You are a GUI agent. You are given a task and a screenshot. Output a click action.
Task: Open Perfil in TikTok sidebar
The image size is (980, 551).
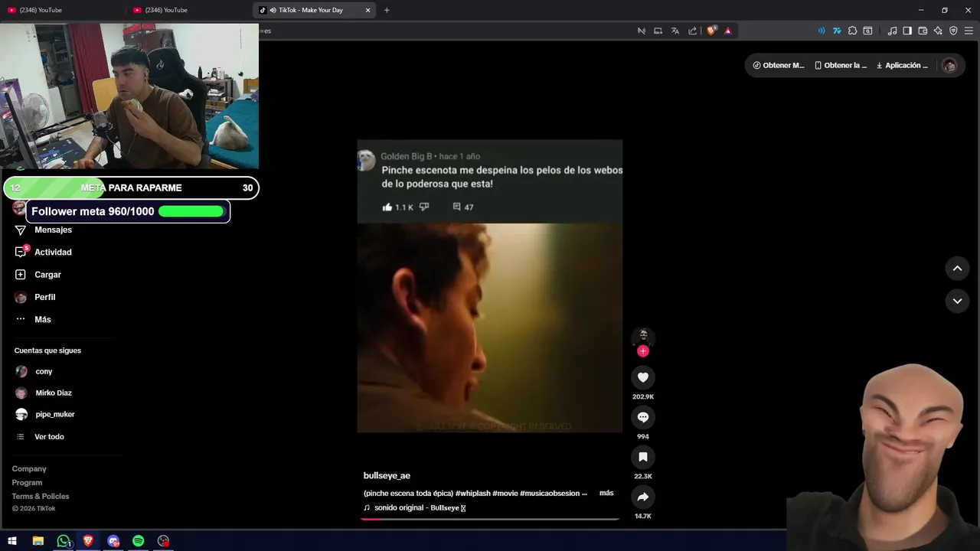click(35, 297)
